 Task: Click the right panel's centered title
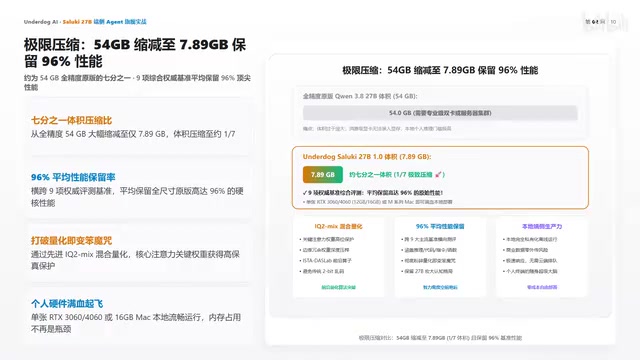(440, 70)
